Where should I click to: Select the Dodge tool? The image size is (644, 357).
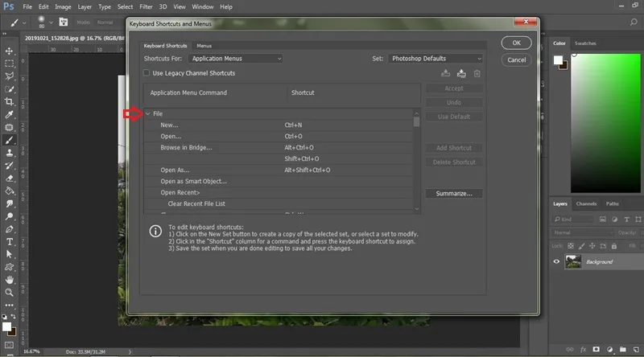(x=9, y=216)
